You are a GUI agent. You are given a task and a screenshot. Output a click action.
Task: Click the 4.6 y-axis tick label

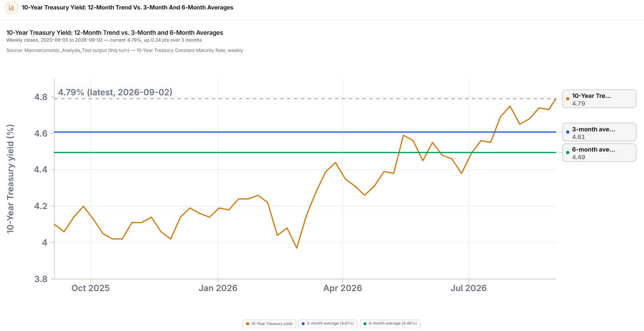(42, 134)
